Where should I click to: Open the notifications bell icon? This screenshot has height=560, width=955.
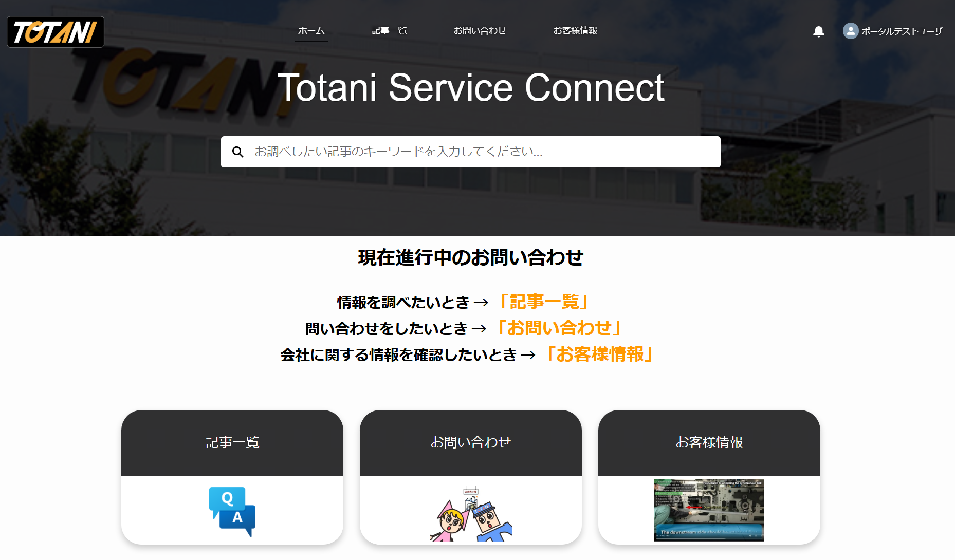tap(819, 31)
